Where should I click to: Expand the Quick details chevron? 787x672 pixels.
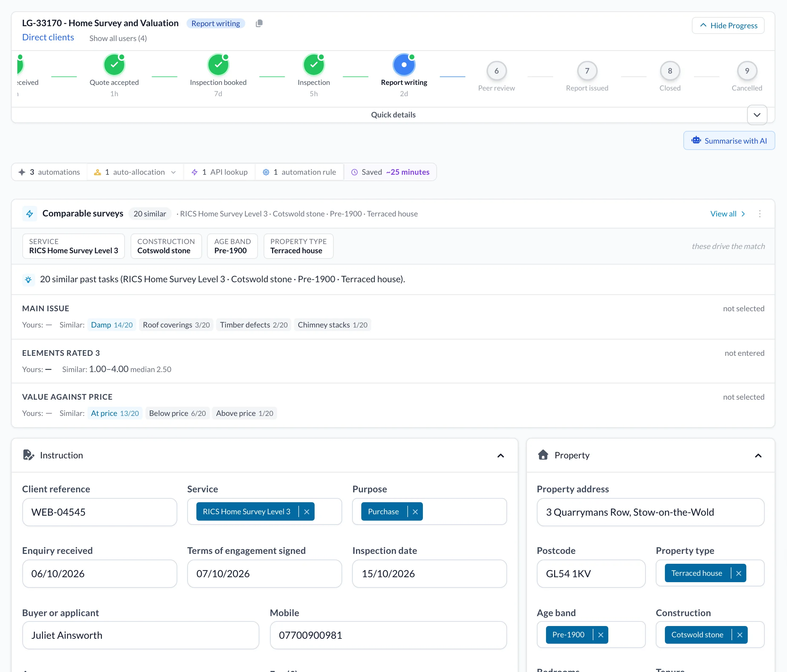coord(757,115)
